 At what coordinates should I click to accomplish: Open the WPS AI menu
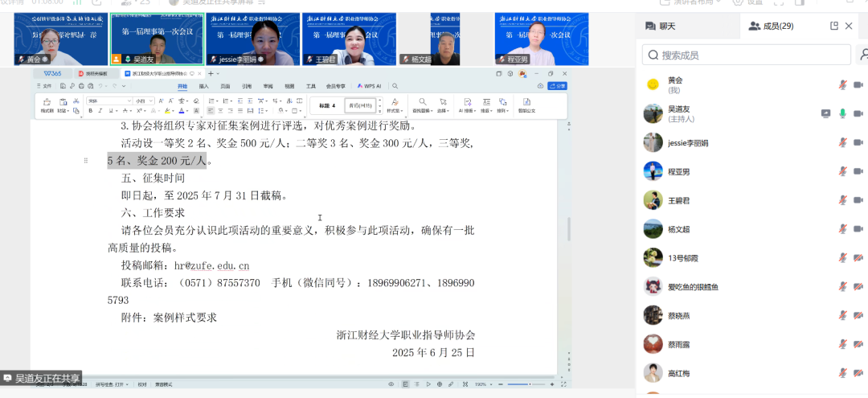coord(369,86)
